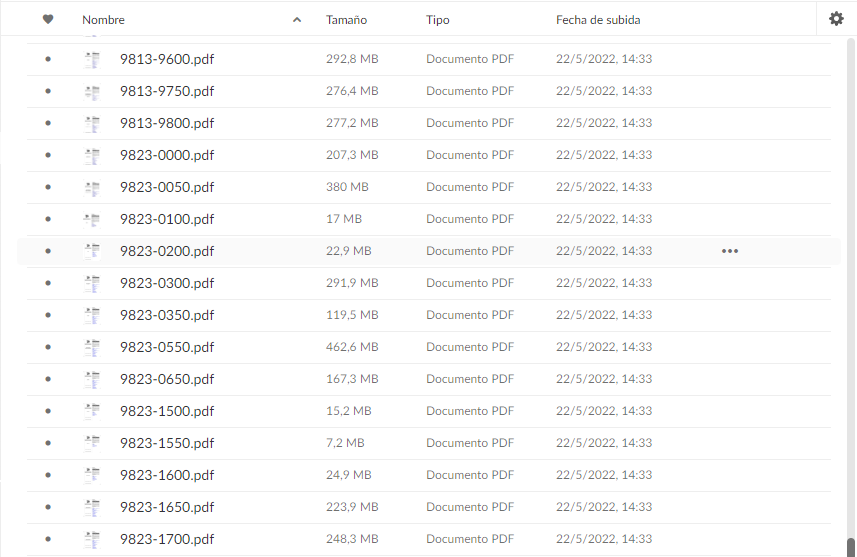Sort files by Fecha de subida
This screenshot has width=857, height=557.
(598, 20)
